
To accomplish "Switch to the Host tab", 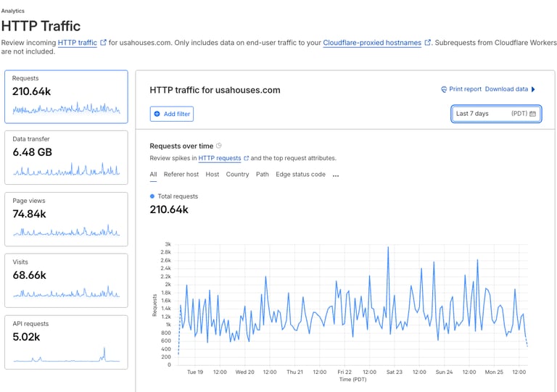I will coord(213,174).
